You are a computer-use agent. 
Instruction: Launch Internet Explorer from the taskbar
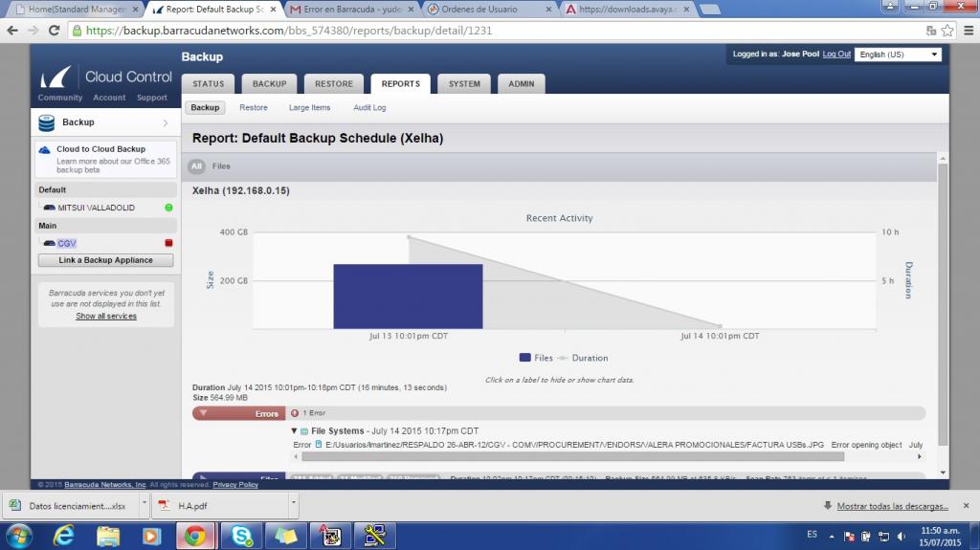click(x=64, y=537)
